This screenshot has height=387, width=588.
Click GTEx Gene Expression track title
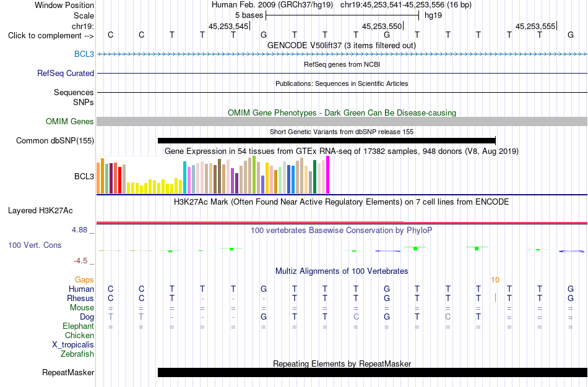tap(342, 151)
